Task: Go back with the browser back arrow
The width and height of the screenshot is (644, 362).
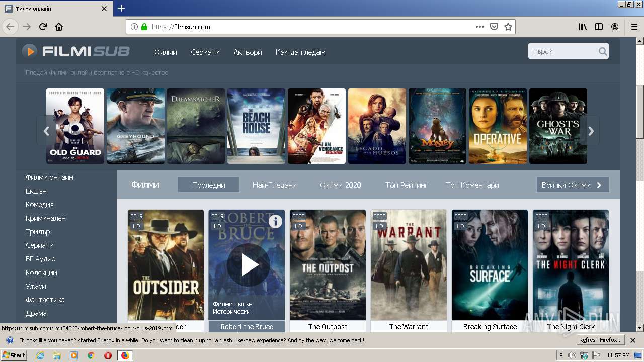Action: [x=10, y=27]
